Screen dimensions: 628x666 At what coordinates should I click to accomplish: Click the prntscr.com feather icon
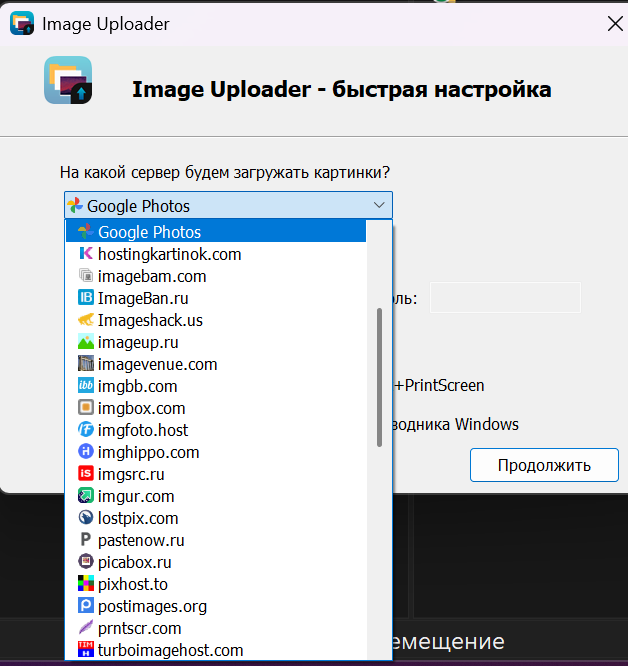85,628
